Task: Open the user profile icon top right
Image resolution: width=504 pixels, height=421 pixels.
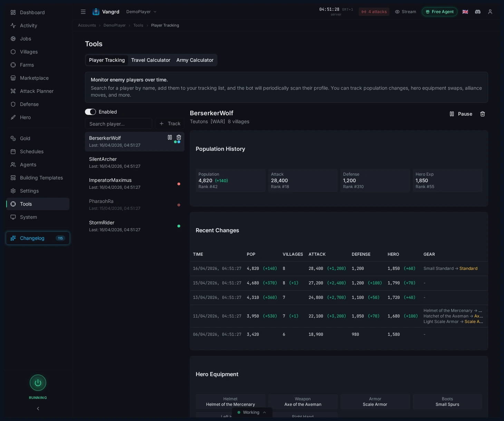Action: (490, 12)
